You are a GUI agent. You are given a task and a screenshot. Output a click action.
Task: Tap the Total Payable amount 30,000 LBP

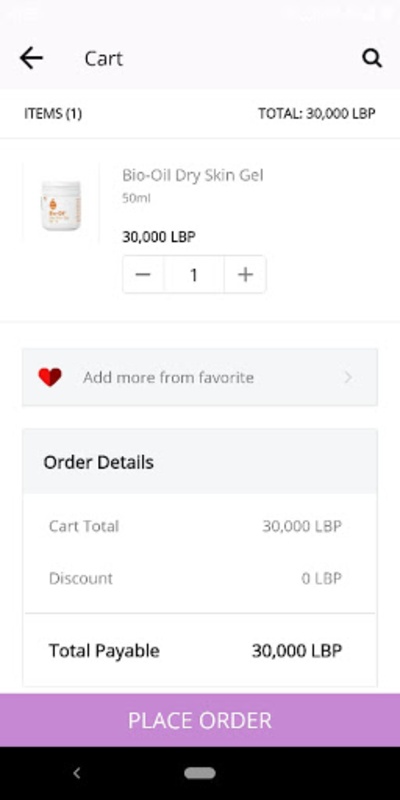point(297,651)
